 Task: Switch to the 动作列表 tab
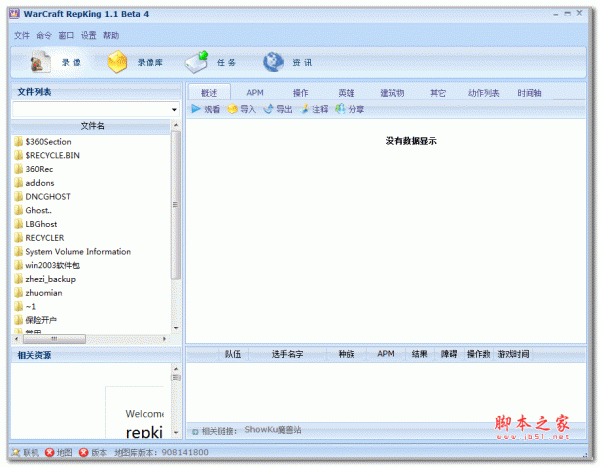point(484,93)
